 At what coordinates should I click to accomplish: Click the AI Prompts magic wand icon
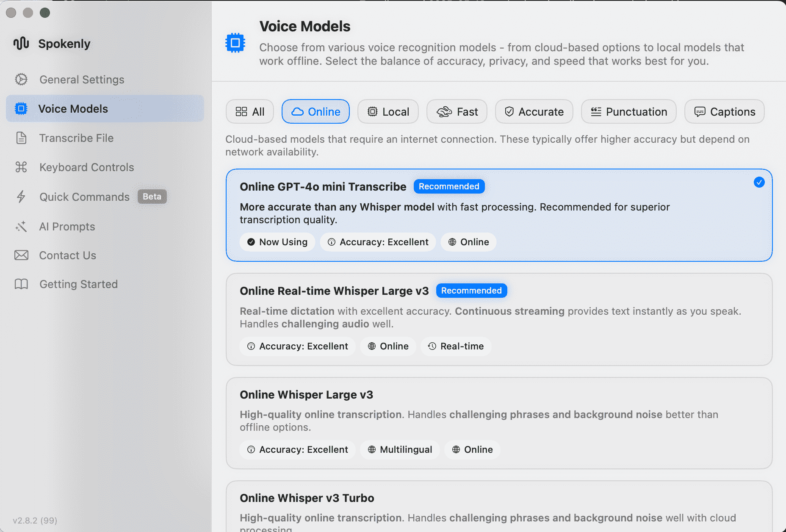(21, 227)
